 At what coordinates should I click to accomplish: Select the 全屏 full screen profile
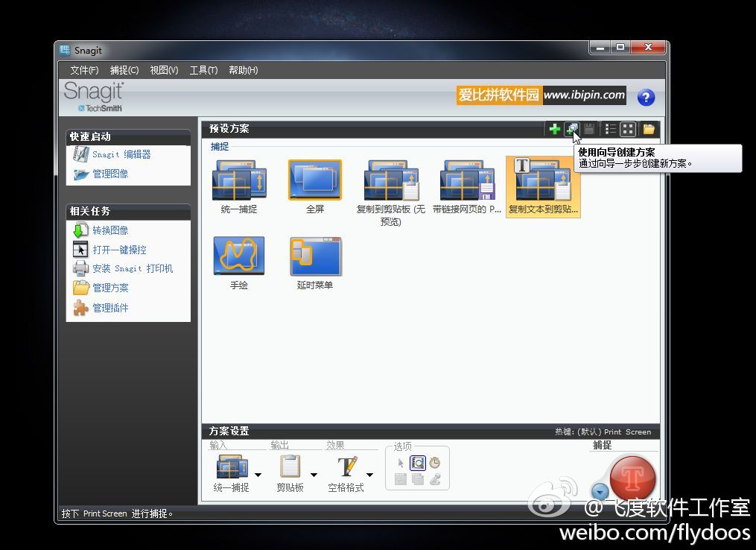315,187
